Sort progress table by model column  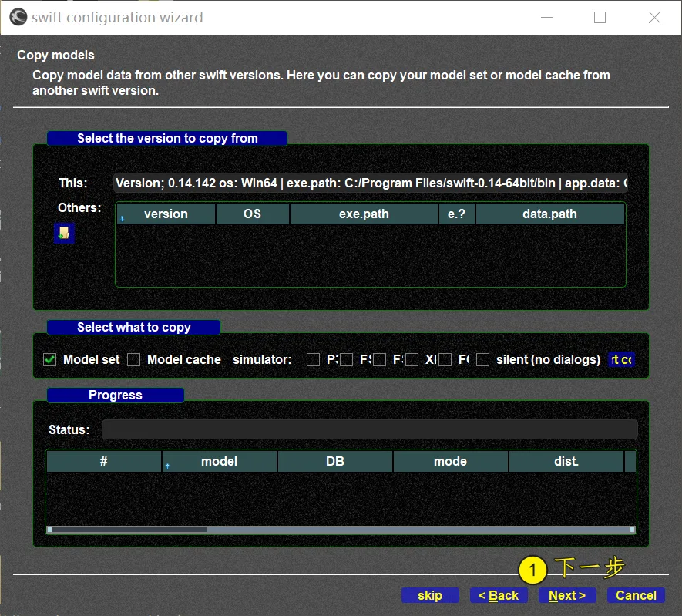pyautogui.click(x=219, y=462)
